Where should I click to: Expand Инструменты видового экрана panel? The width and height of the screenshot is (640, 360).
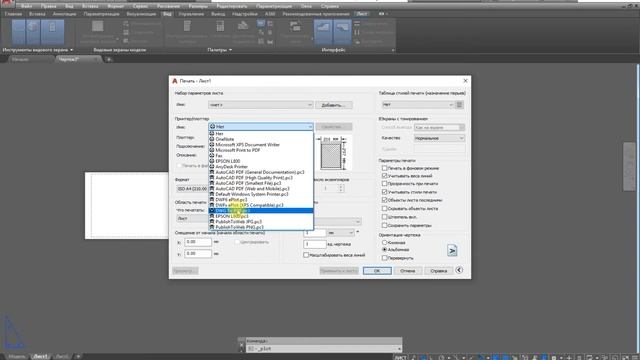38,50
